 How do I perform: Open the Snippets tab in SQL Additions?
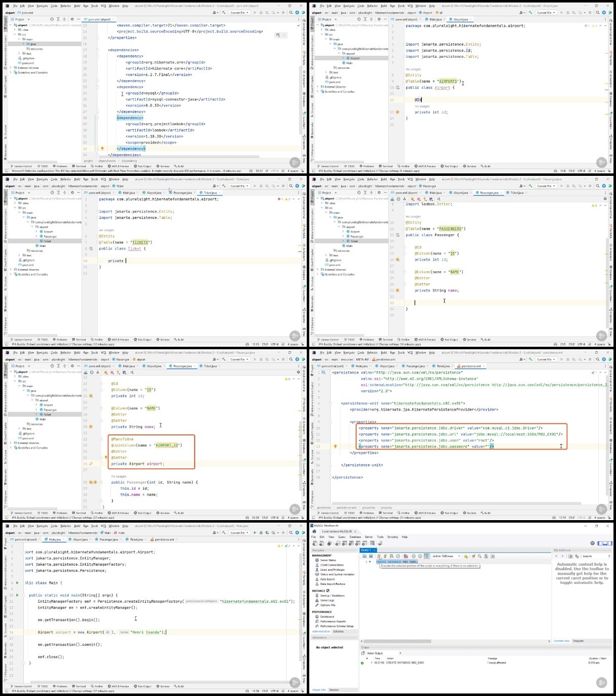click(578, 641)
